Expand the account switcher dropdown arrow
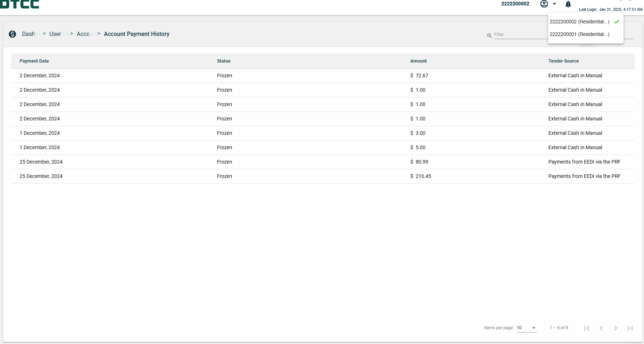Image resolution: width=644 pixels, height=344 pixels. (555, 4)
